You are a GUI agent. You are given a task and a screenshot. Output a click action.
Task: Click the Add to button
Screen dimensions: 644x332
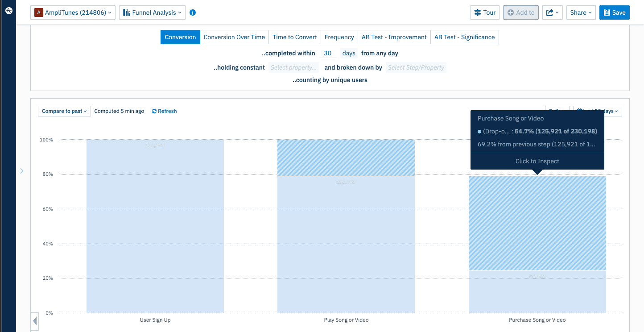(520, 12)
